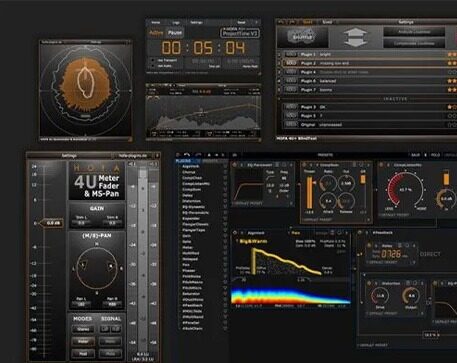The image size is (457, 363).
Task: Click the left pan handle in the M/S-Pan circle
Action: [x=83, y=266]
